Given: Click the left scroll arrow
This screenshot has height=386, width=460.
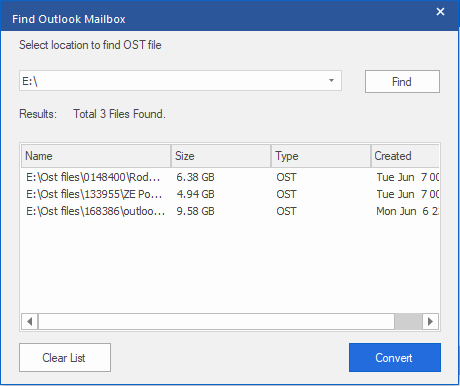Looking at the screenshot, I should 30,321.
